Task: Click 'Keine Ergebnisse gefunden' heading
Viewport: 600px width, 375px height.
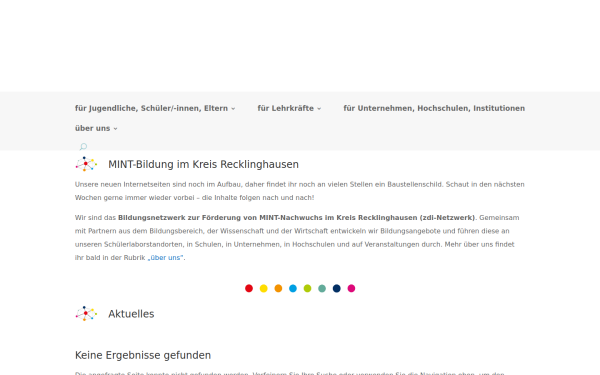Action: [143, 355]
